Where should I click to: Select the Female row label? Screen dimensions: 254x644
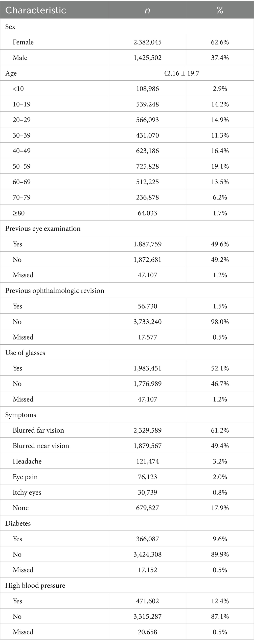pyautogui.click(x=23, y=42)
